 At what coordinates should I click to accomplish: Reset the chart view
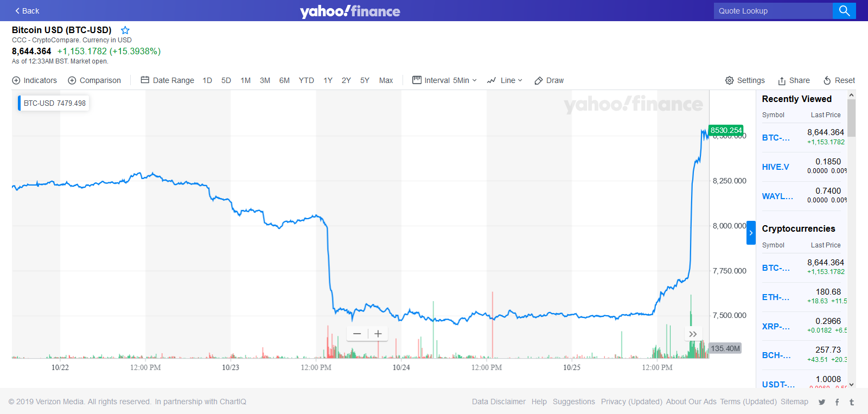(839, 80)
